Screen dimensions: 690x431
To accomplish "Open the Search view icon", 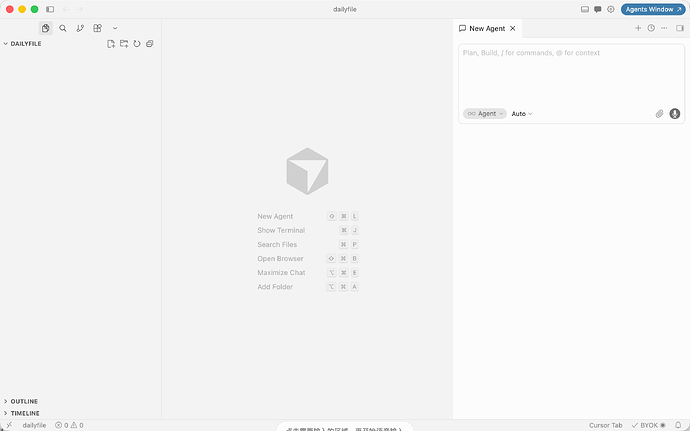I will (x=63, y=28).
